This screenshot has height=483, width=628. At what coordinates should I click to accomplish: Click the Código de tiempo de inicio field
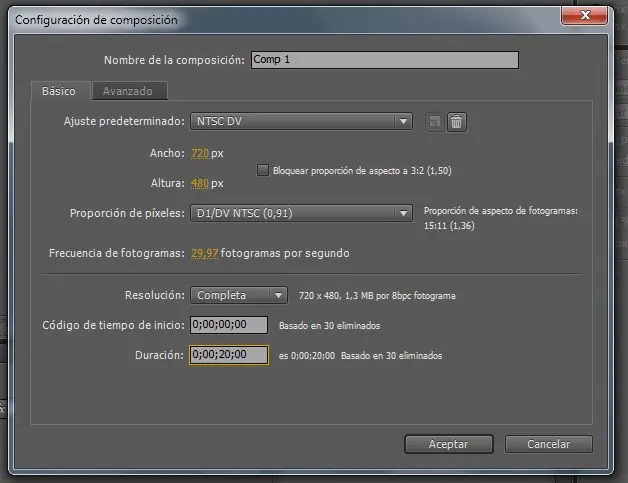pos(229,325)
